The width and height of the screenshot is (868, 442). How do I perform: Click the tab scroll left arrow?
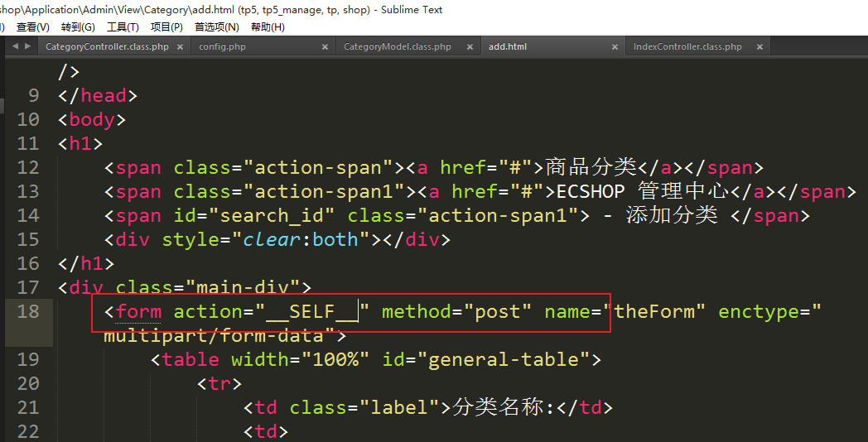(15, 46)
